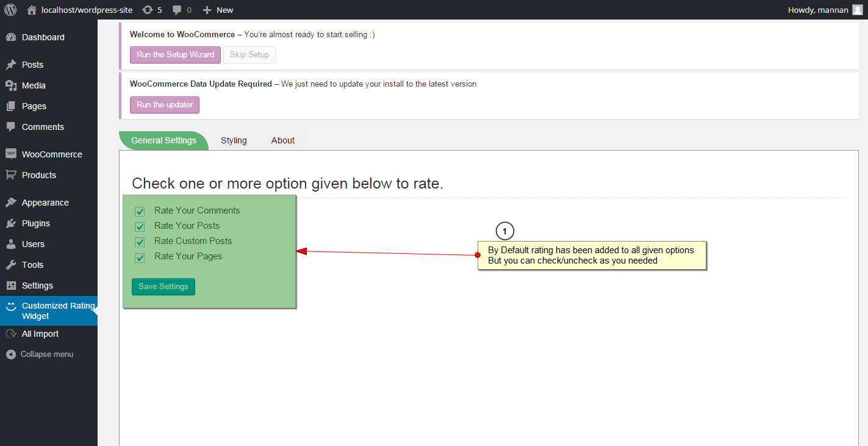Click the Dashboard gauge icon
Screen dimensions: 868x446
[10, 37]
